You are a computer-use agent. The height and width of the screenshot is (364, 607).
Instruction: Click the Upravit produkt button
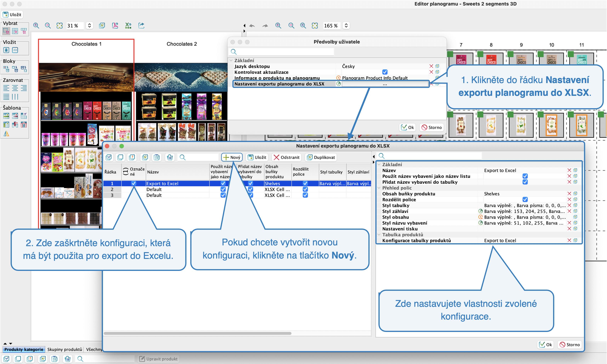tap(158, 359)
